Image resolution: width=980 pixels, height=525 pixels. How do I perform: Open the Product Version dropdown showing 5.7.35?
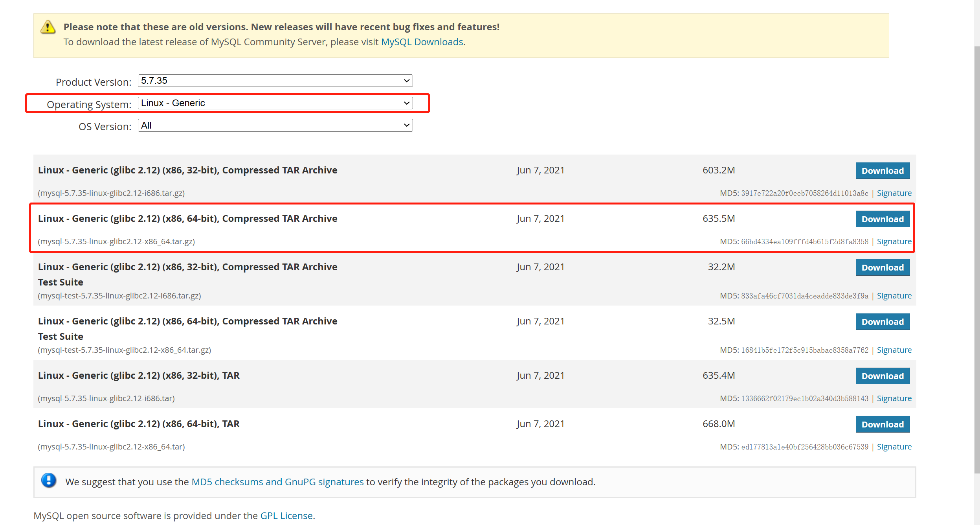(275, 81)
